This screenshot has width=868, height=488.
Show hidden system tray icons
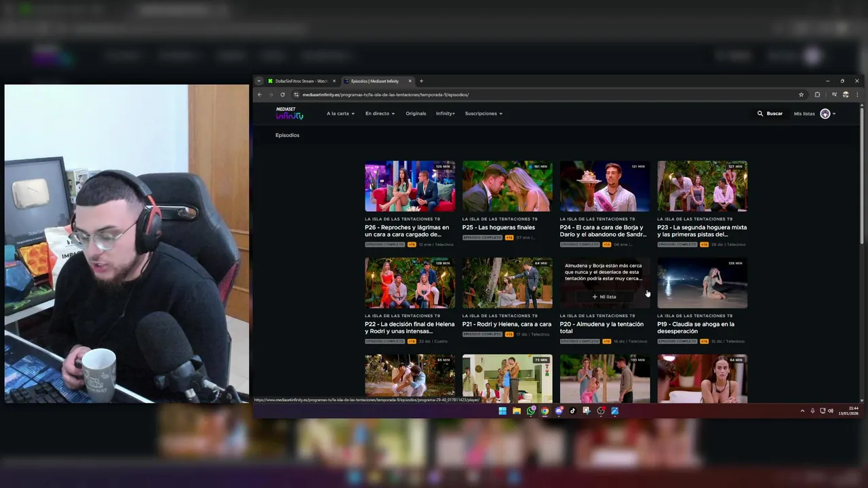(x=802, y=411)
